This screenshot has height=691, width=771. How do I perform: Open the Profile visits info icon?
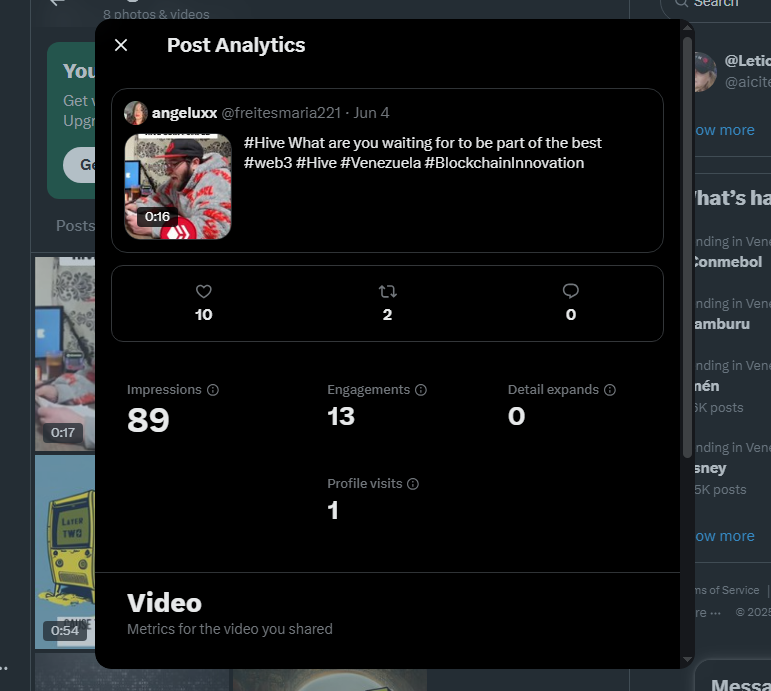pos(413,484)
